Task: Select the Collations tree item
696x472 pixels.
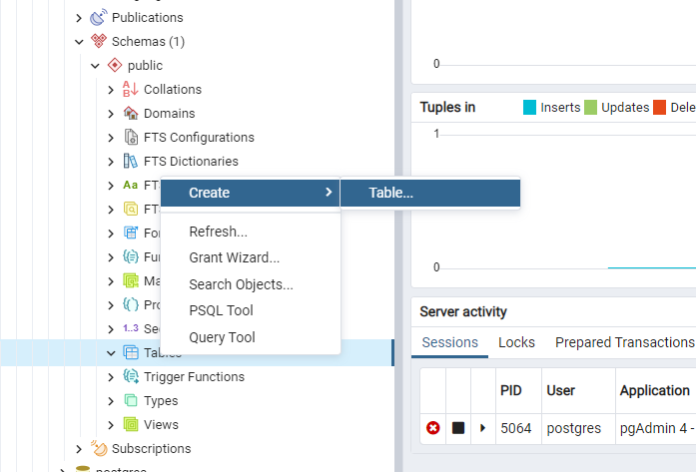Action: [x=173, y=89]
